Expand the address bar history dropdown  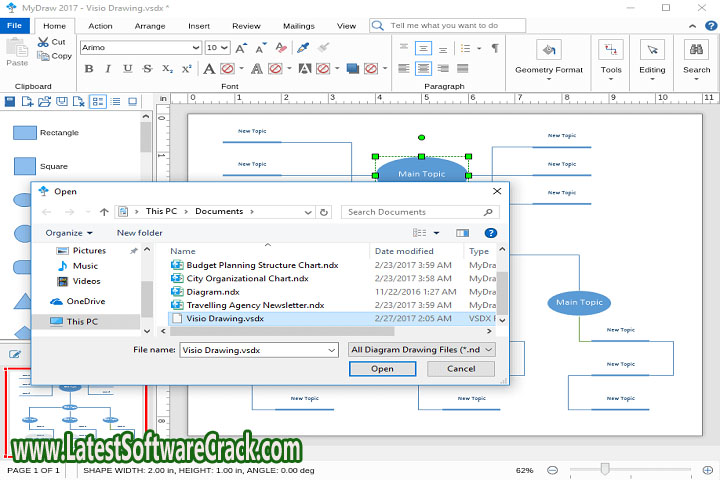pyautogui.click(x=308, y=212)
